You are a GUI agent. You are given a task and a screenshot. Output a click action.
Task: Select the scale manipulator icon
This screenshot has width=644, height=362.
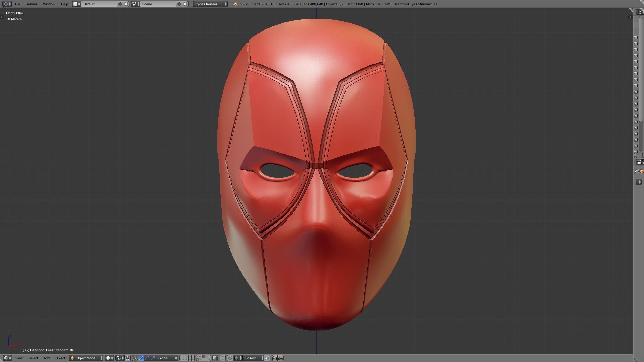pos(153,358)
